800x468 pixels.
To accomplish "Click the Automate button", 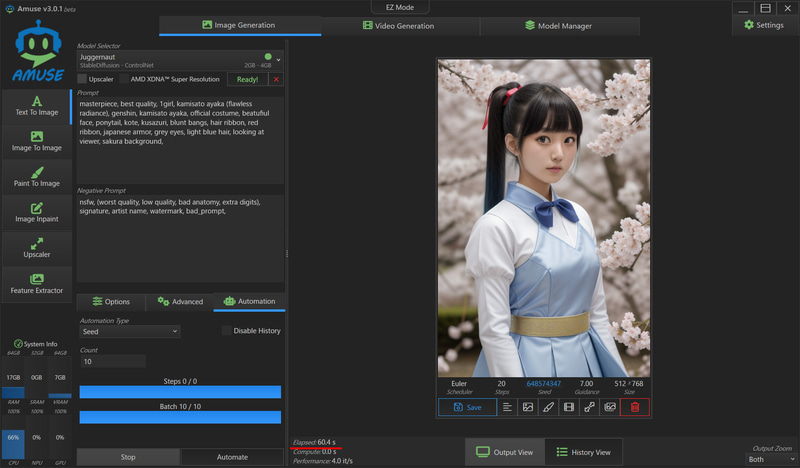I will click(232, 457).
